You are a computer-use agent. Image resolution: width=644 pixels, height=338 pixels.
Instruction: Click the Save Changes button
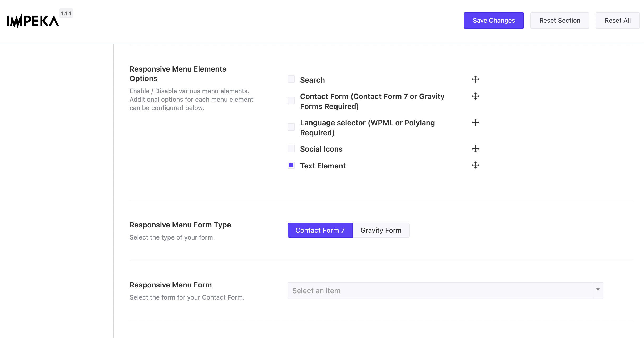tap(494, 21)
